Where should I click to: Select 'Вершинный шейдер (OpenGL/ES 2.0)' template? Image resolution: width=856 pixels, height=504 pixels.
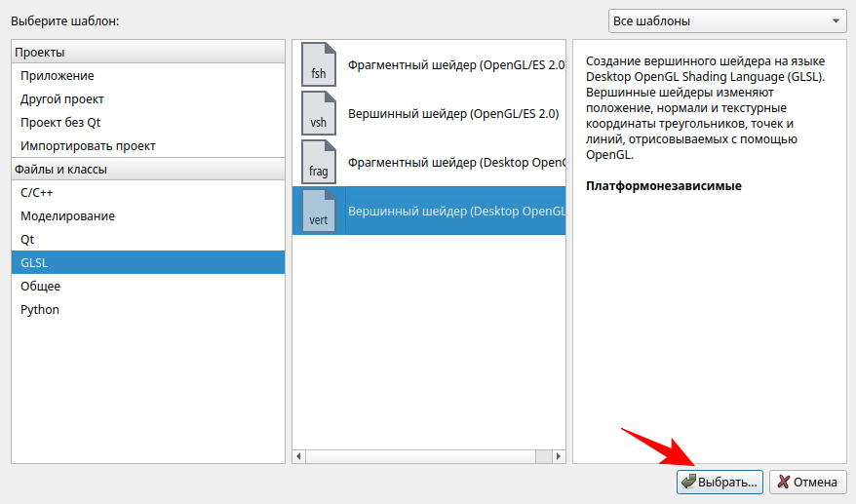point(453,113)
